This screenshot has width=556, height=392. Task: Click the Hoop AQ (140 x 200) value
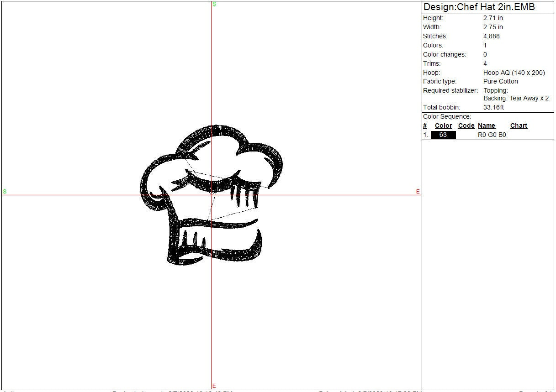[x=514, y=73]
